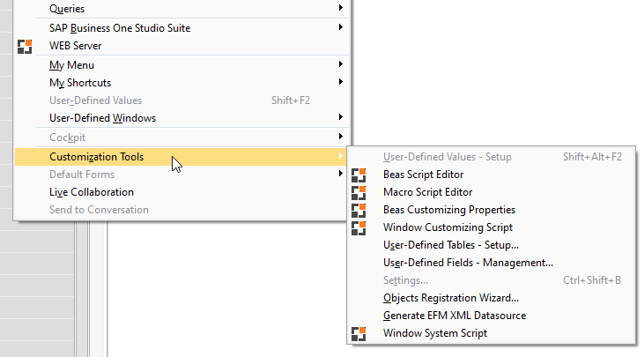The width and height of the screenshot is (644, 357).
Task: Open the Customization Tools menu entry
Action: [x=97, y=157]
